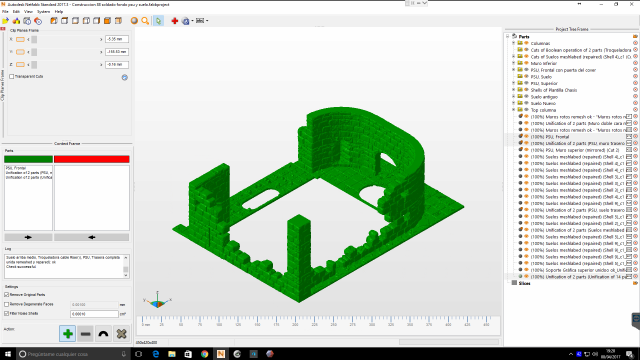Open the System menu
The height and width of the screenshot is (360, 640).
pos(43,12)
